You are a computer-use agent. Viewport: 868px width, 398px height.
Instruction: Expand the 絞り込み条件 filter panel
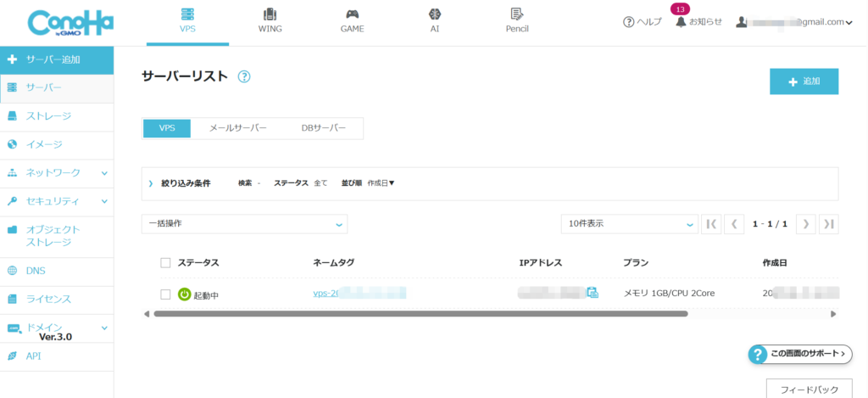(x=181, y=183)
